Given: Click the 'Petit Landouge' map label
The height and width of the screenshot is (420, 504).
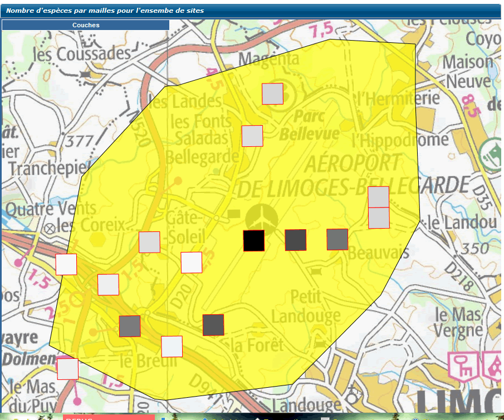Looking at the screenshot, I should (306, 307).
